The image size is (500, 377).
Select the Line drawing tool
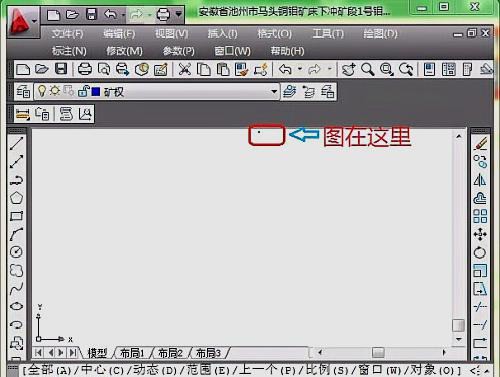[16, 144]
